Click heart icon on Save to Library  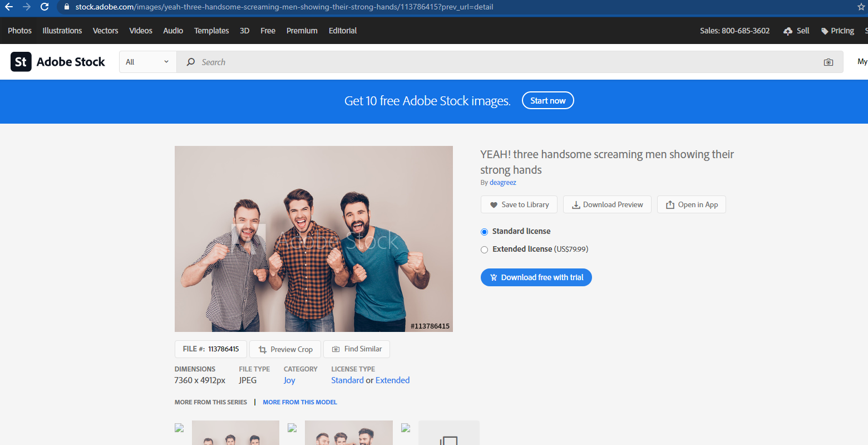[x=494, y=205]
